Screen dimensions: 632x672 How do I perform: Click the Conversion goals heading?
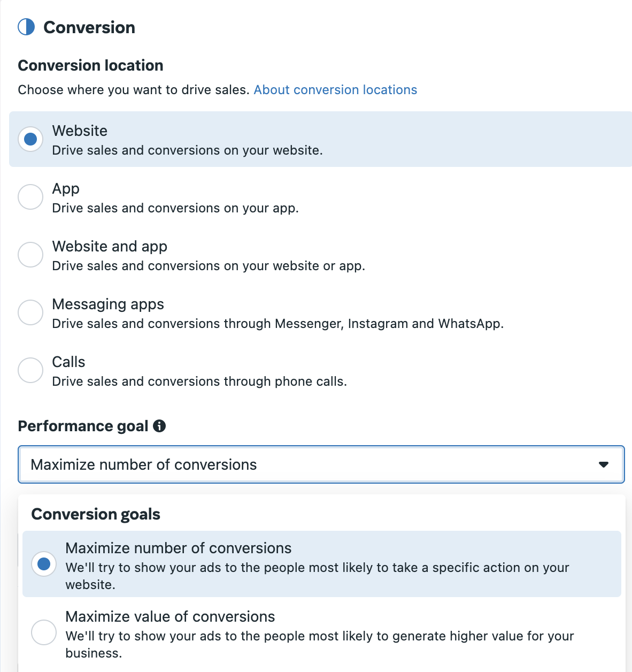coord(96,514)
